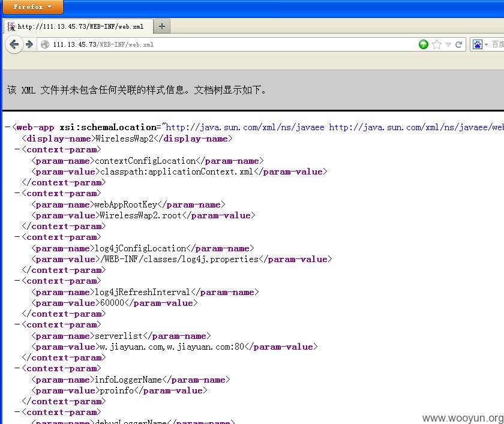
Task: Collapse the log4jConfigLocation context-param node
Action: coord(17,237)
